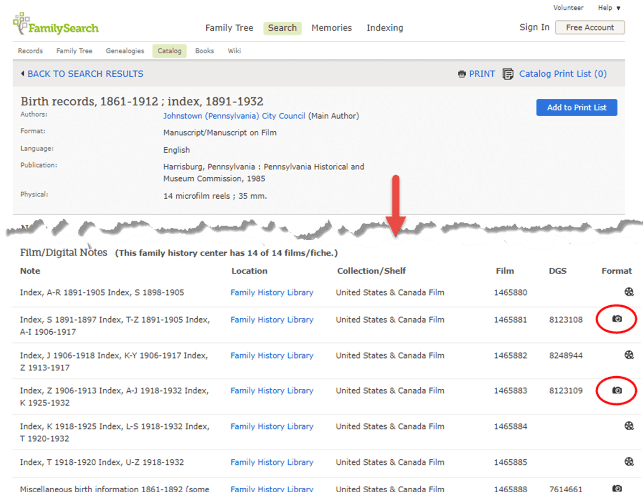This screenshot has width=643, height=492.
Task: Click the PRINT link
Action: pos(482,74)
